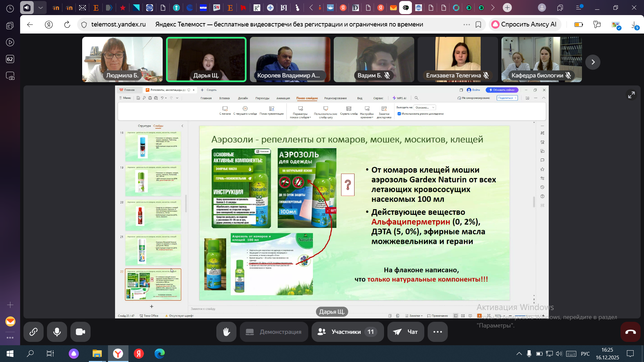Open the tab list dropdown chevron
Viewport: 644px width, 362px height.
coord(41,7)
